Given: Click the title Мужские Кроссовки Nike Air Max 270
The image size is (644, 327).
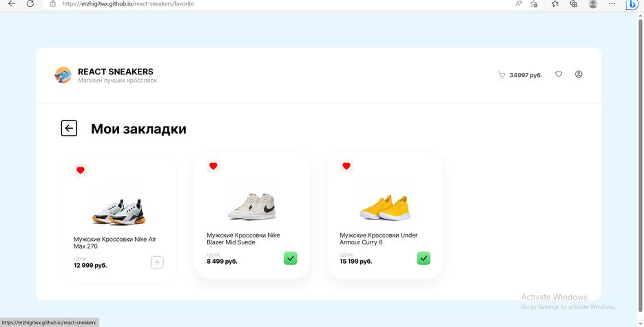Looking at the screenshot, I should pyautogui.click(x=115, y=243).
